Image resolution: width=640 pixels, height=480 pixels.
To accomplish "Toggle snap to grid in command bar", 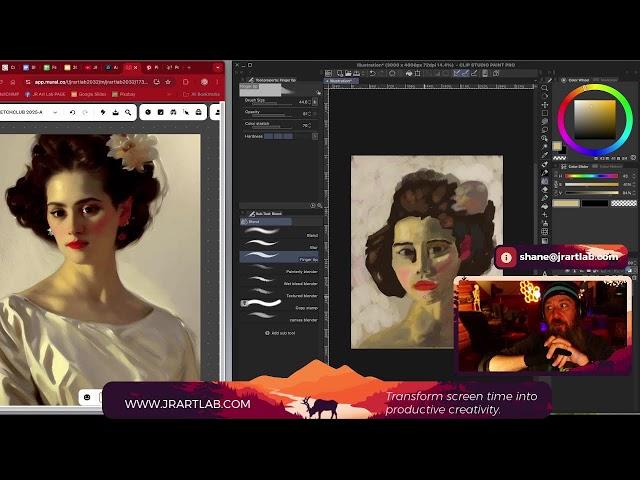I will (474, 73).
